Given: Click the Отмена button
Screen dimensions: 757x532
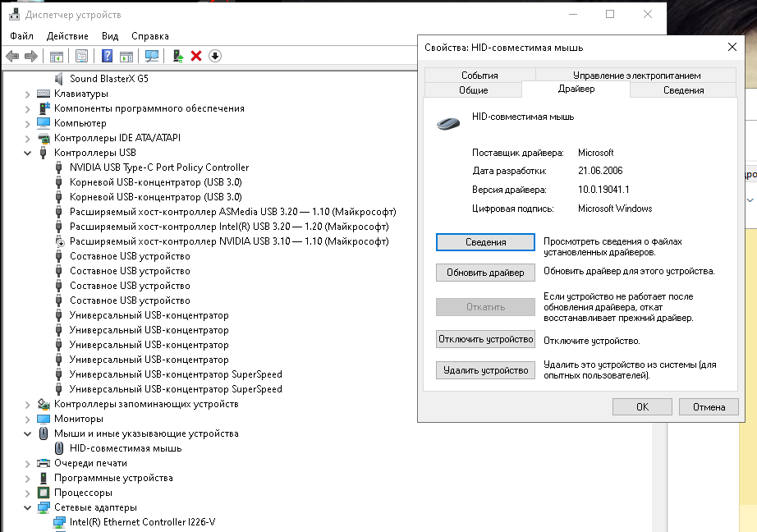Looking at the screenshot, I should point(709,407).
